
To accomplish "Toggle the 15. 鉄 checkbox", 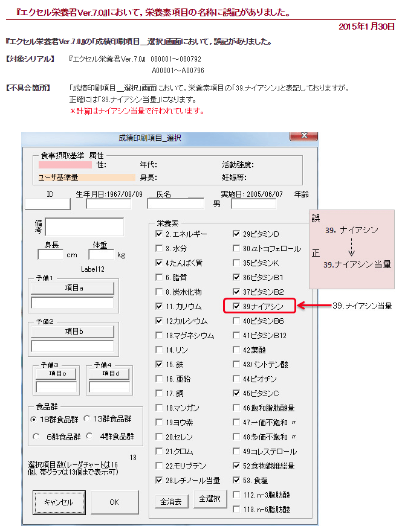I will 158,364.
